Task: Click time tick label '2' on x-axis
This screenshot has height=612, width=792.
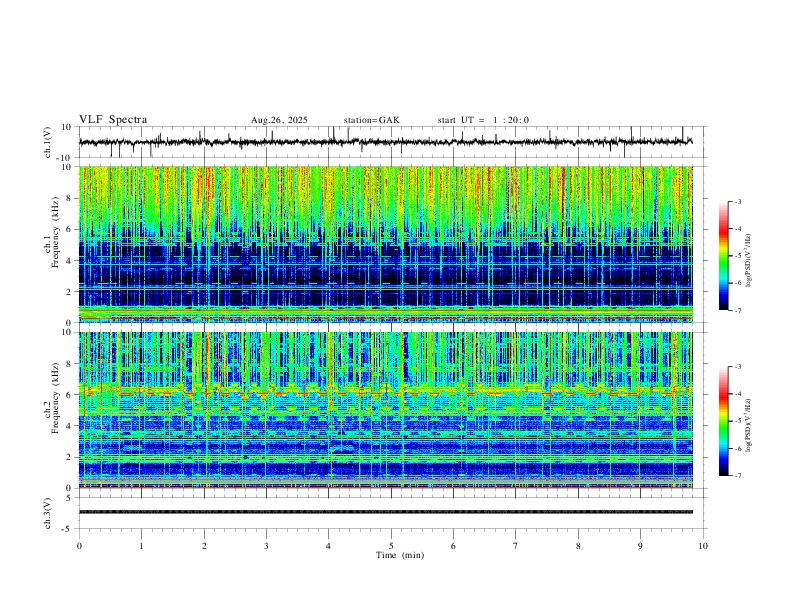Action: coord(204,546)
